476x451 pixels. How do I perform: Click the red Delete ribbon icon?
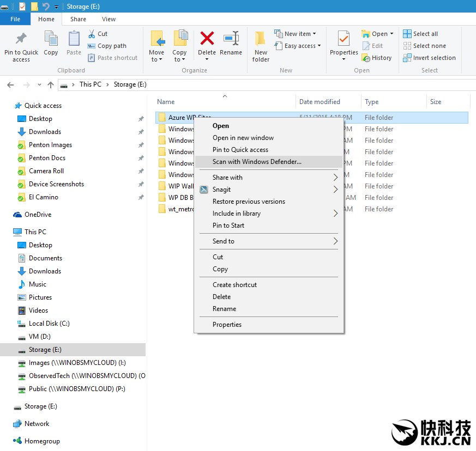pos(207,39)
